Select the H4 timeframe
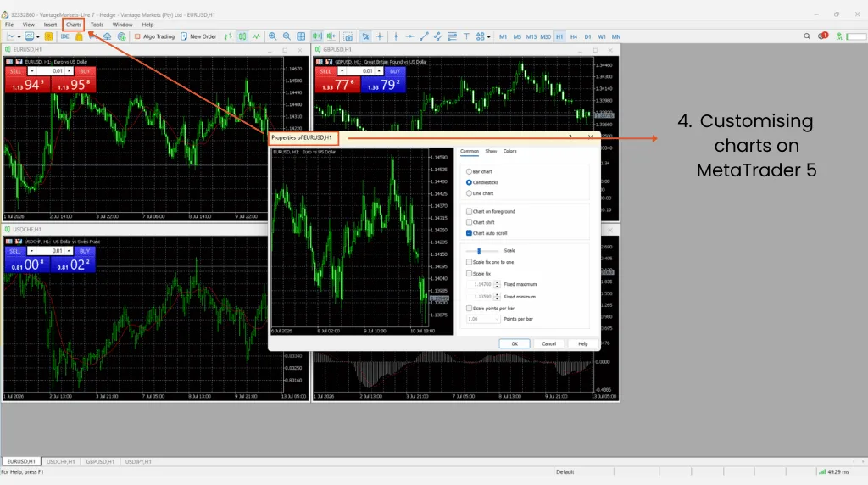The height and width of the screenshot is (485, 868). point(574,36)
